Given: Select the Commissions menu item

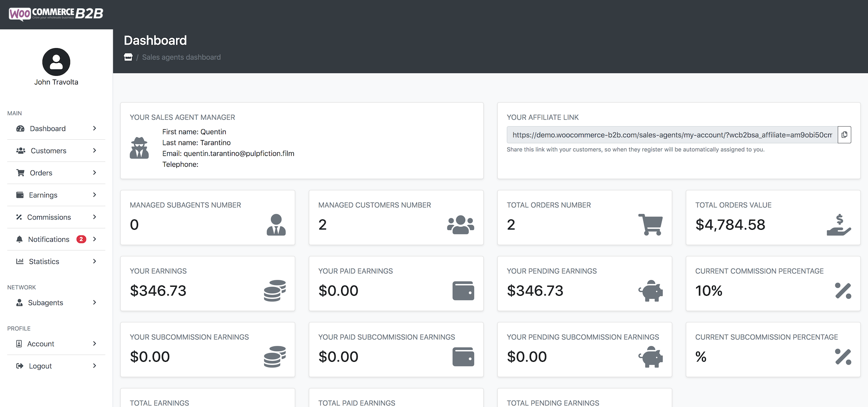Looking at the screenshot, I should point(56,217).
